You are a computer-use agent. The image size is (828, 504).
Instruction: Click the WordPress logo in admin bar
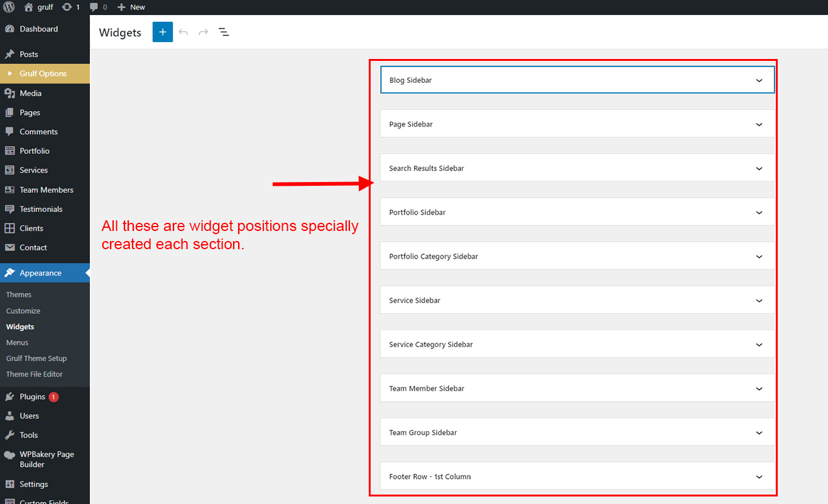(9, 7)
